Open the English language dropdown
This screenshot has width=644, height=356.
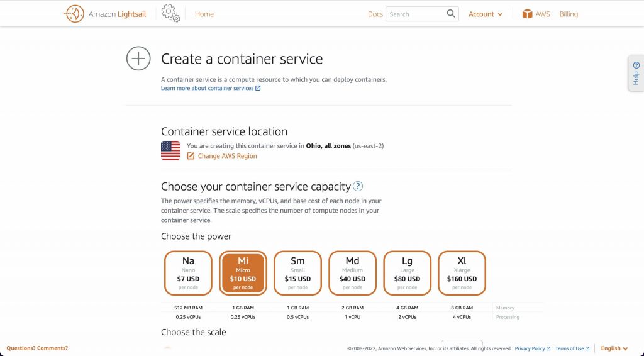click(614, 348)
